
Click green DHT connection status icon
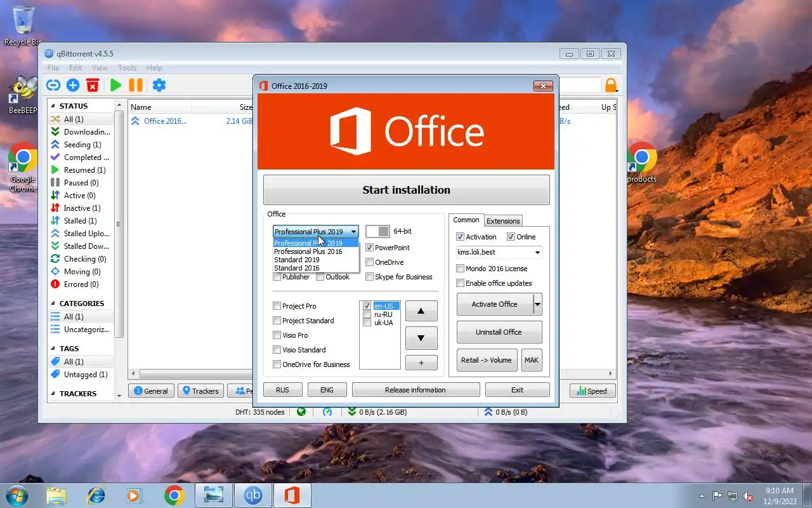coord(301,411)
